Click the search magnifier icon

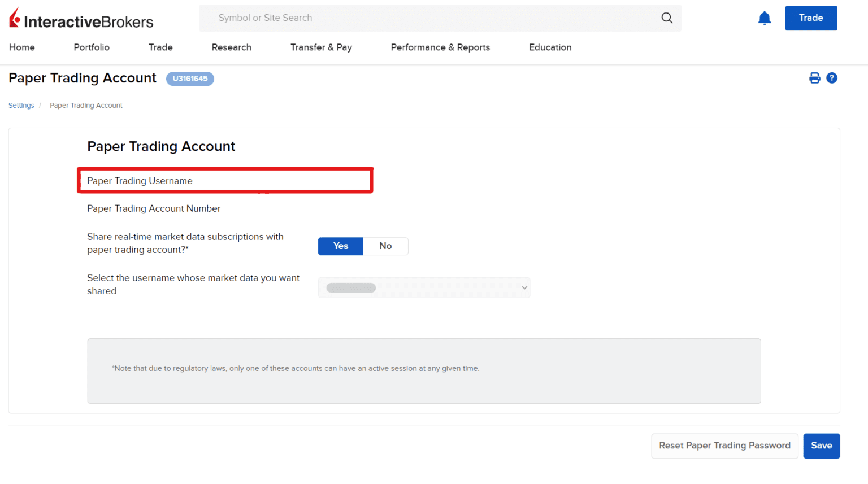[667, 18]
